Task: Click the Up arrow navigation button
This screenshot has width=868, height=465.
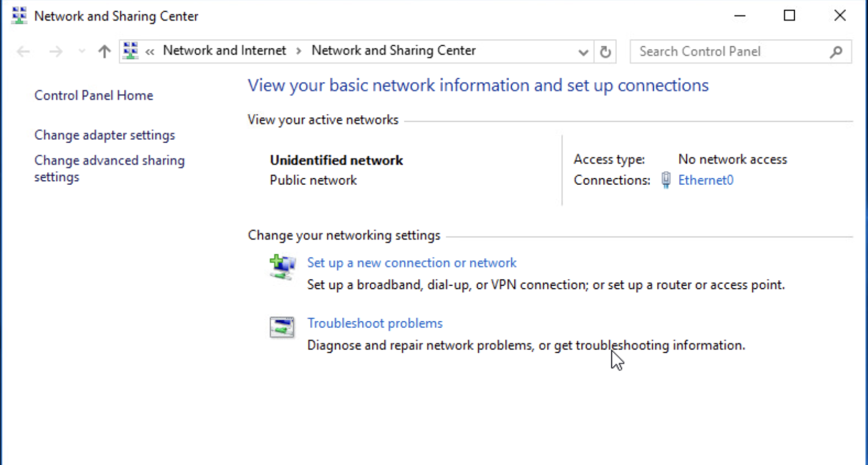Action: click(104, 51)
